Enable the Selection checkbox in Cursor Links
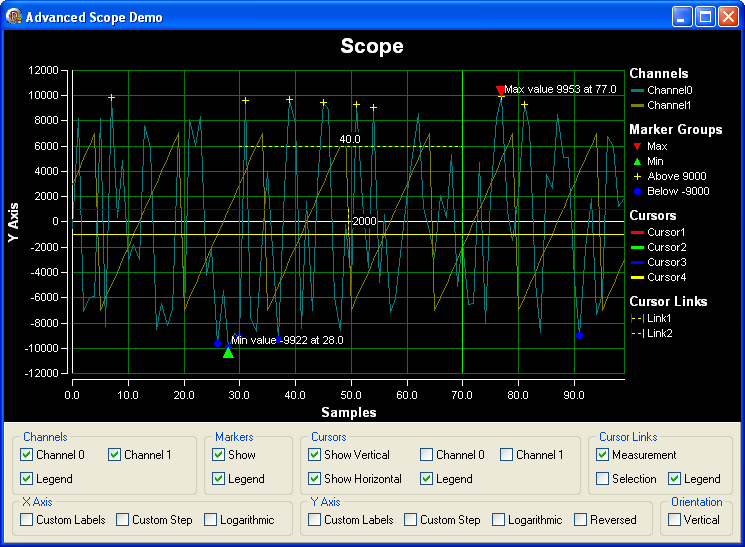Viewport: 745px width, 547px height. (x=603, y=479)
